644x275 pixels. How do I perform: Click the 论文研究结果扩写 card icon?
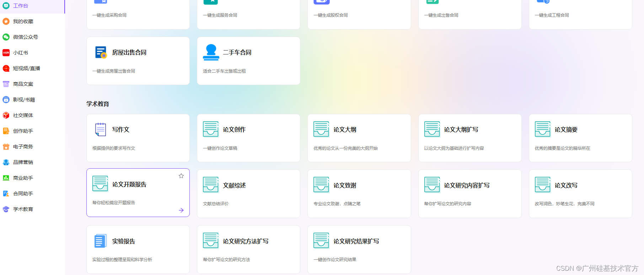coord(321,241)
